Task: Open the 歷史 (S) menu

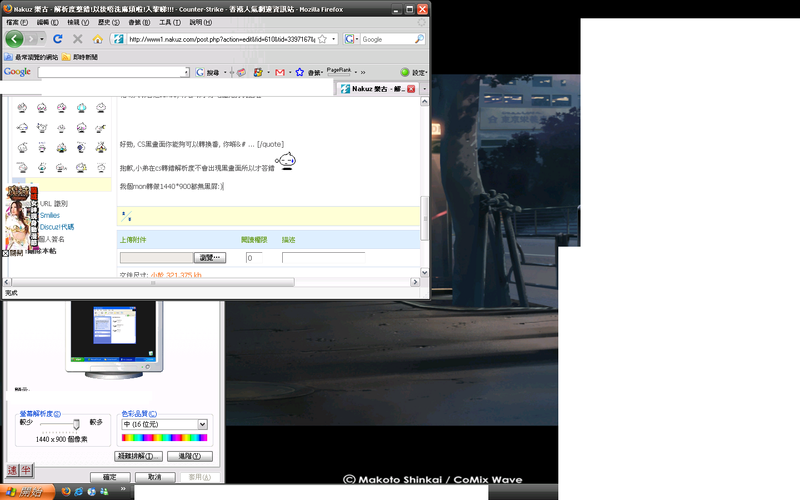Action: (109, 22)
